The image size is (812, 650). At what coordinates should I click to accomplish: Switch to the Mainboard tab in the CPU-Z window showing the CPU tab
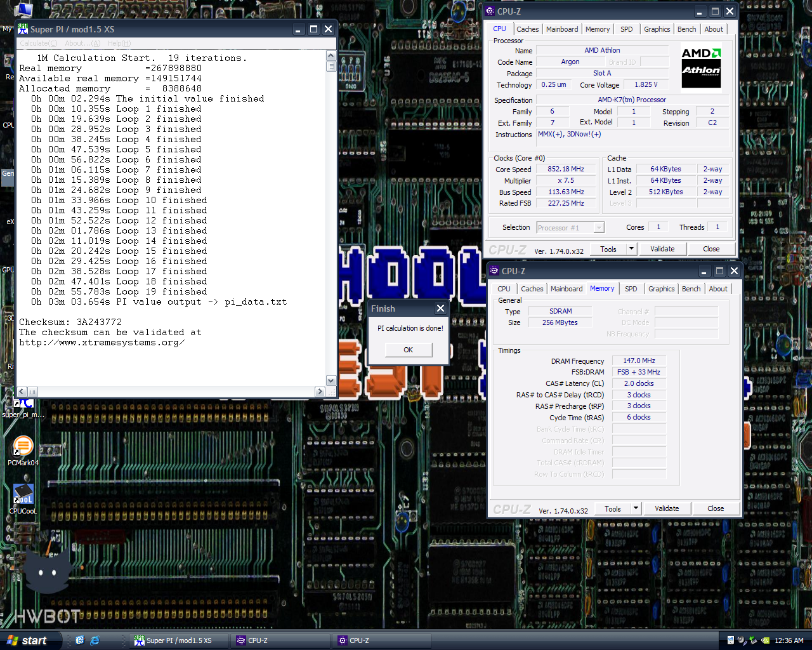562,29
